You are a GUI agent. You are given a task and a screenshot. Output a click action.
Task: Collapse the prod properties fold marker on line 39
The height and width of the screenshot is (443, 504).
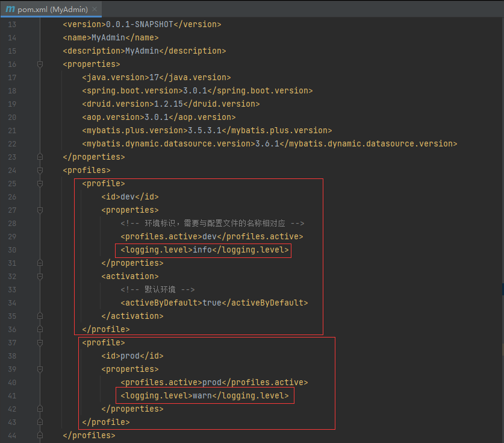point(40,369)
